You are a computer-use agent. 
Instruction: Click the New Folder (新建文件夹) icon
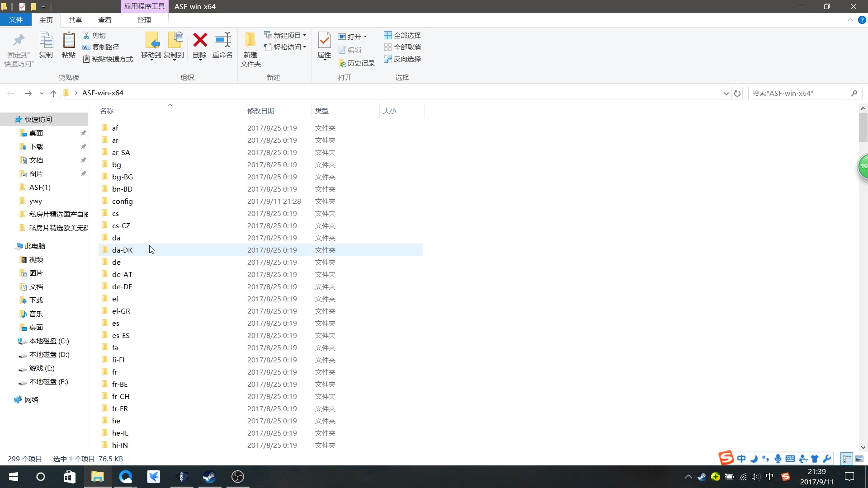pos(250,40)
